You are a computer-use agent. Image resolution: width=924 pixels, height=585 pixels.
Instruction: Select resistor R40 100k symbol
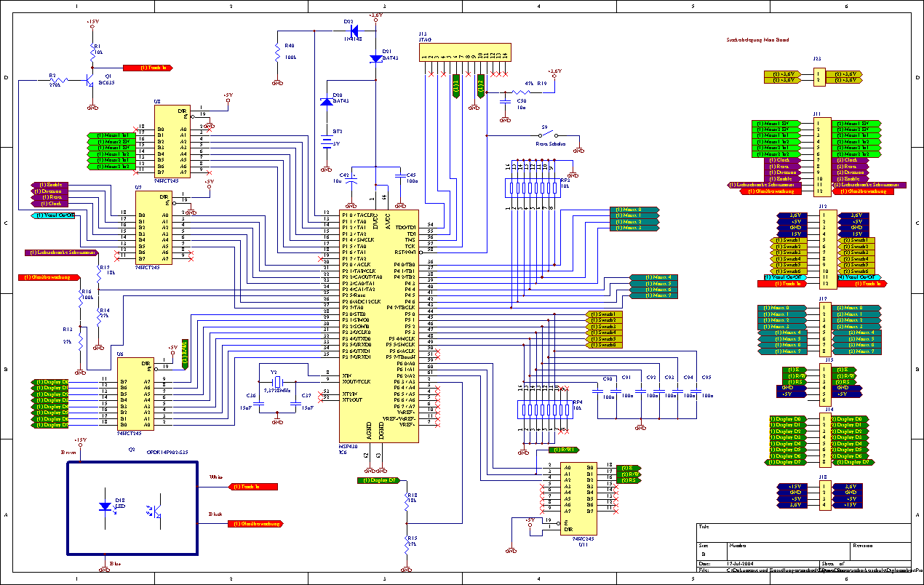tap(277, 52)
